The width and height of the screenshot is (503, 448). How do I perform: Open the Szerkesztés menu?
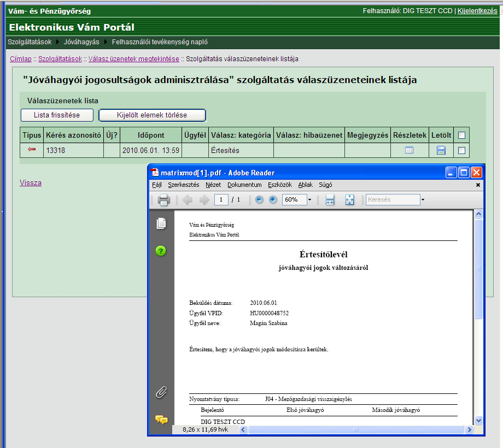tap(184, 185)
